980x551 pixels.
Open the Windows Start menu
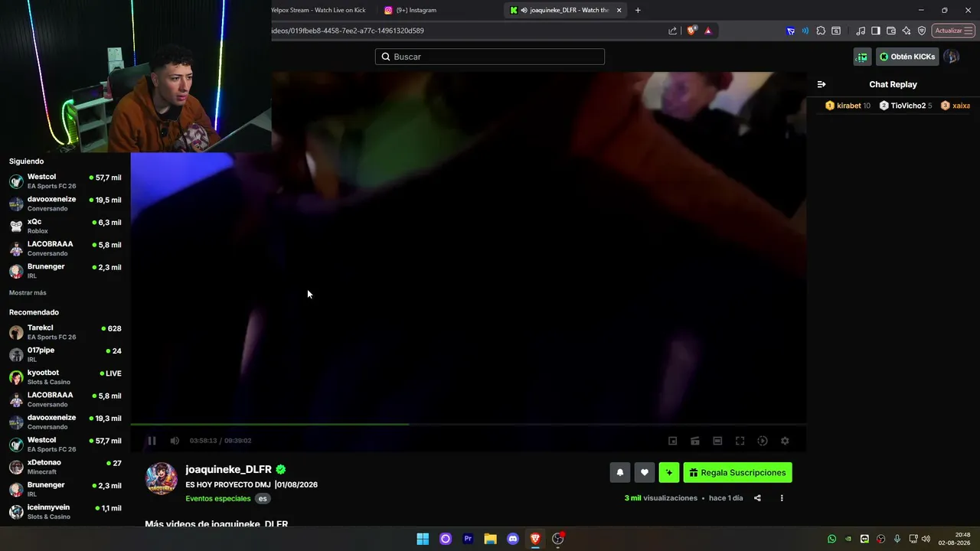pyautogui.click(x=423, y=539)
